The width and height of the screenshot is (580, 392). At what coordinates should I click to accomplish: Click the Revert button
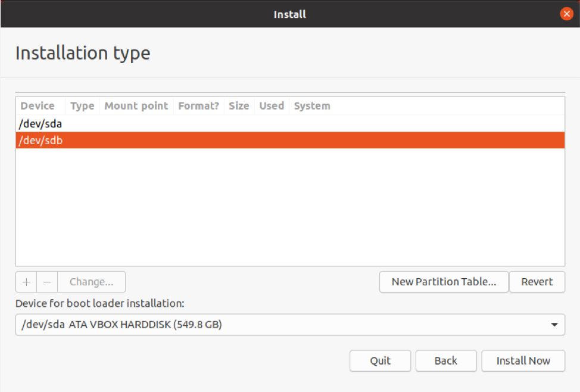[x=537, y=282]
